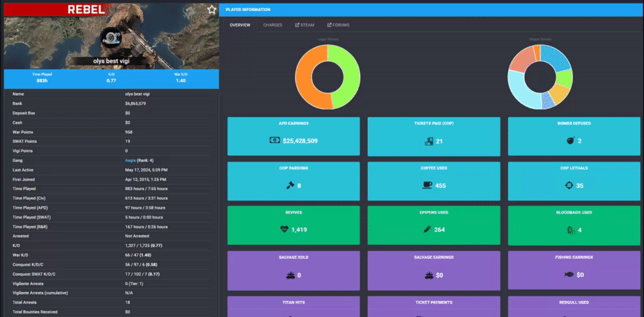Screen dimensions: 644x317
Task: Click the favorite star icon
Action: (211, 10)
